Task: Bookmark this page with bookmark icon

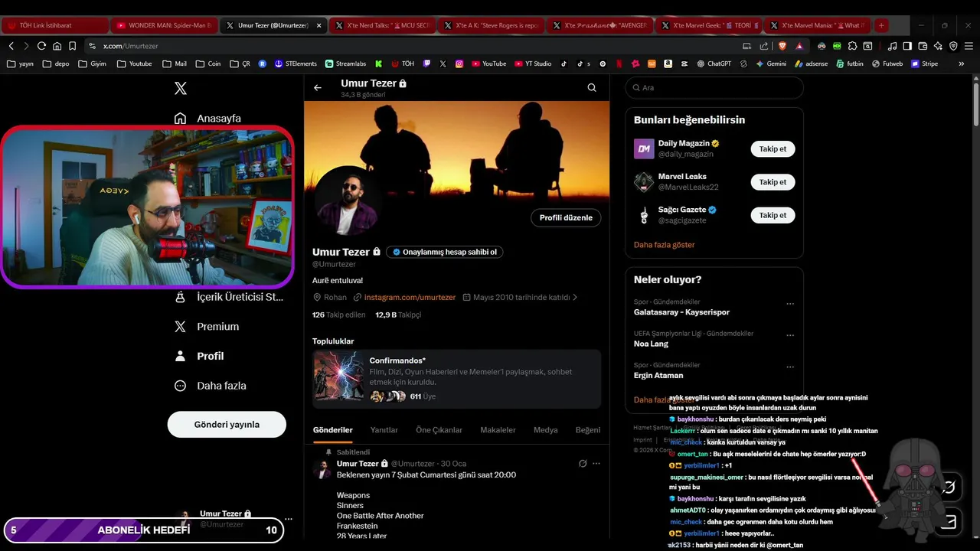Action: coord(73,46)
